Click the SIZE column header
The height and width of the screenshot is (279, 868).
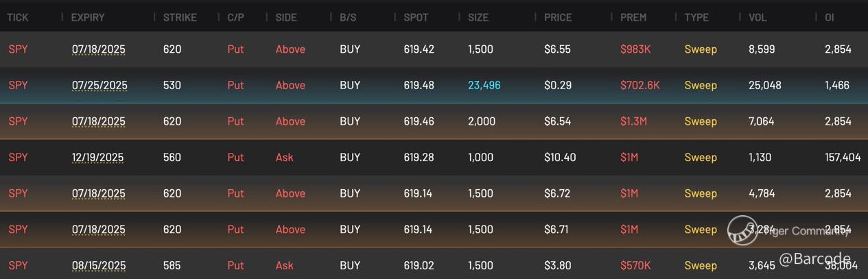(x=478, y=17)
